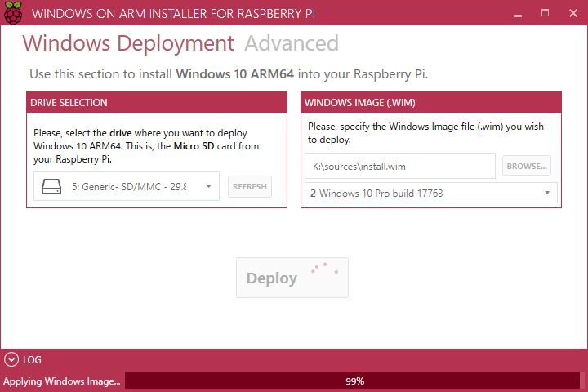Click the WINDOWS IMAGE (.WIM) header
The image size is (588, 392).
click(431, 102)
